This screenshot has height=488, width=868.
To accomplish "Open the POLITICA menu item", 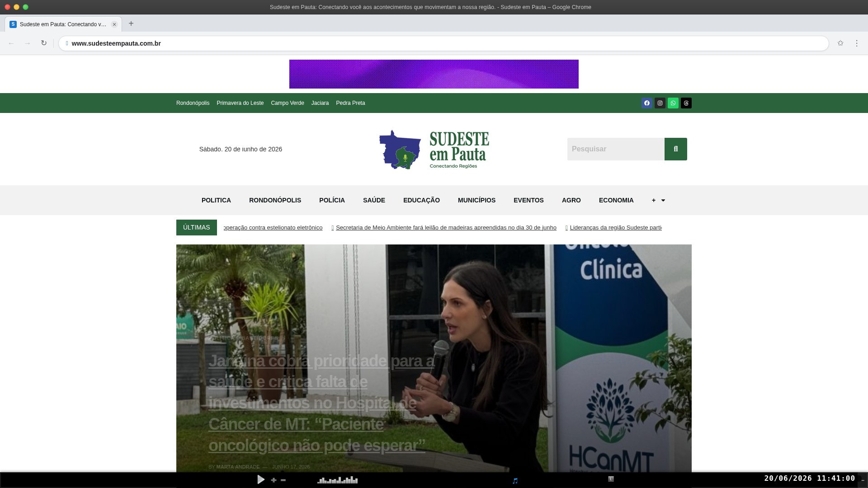I will point(216,200).
